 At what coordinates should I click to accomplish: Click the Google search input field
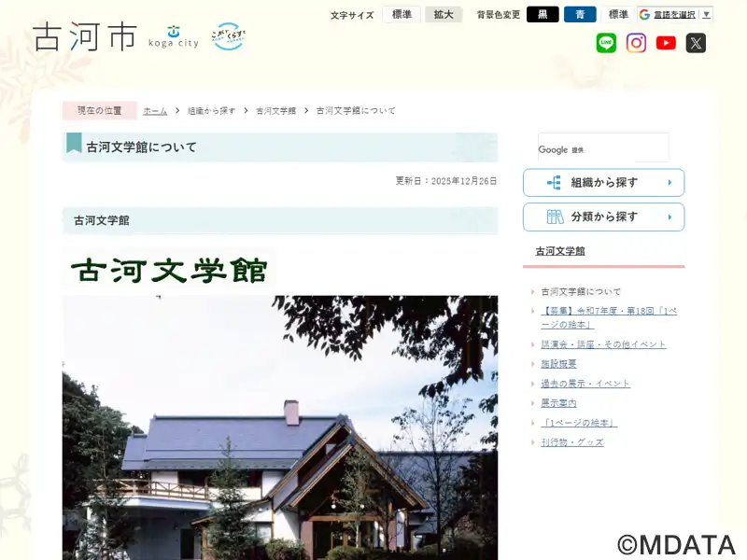pos(603,147)
